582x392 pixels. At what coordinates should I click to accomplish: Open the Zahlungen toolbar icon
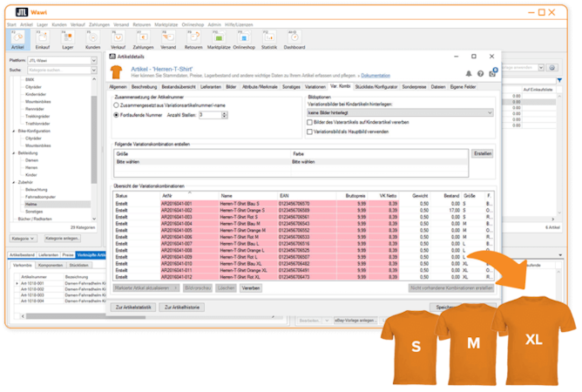(x=143, y=40)
